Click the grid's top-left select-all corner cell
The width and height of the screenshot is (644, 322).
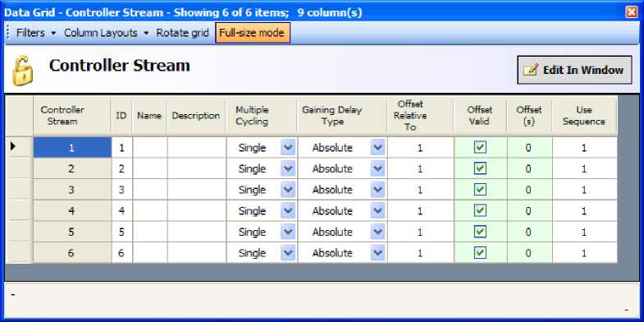click(19, 116)
